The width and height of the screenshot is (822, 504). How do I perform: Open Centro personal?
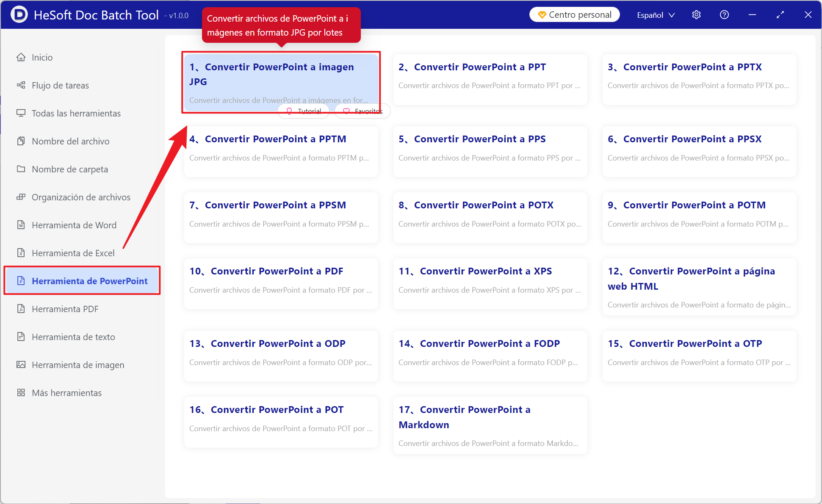[x=575, y=15]
